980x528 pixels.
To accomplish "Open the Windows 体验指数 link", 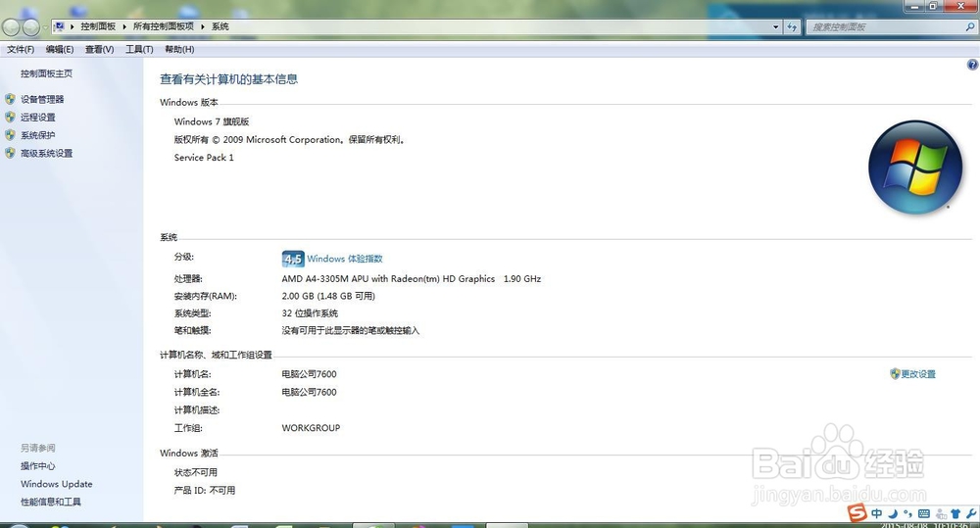I will [x=344, y=259].
